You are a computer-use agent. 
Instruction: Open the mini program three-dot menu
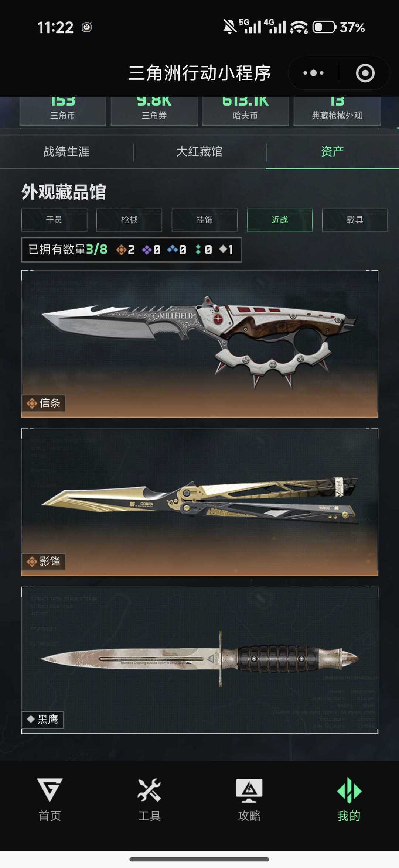313,73
